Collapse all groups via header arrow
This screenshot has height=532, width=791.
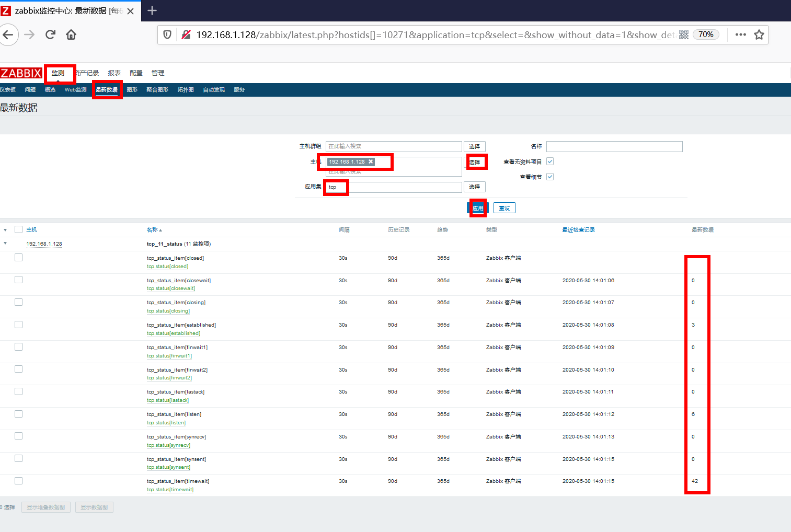(x=5, y=230)
